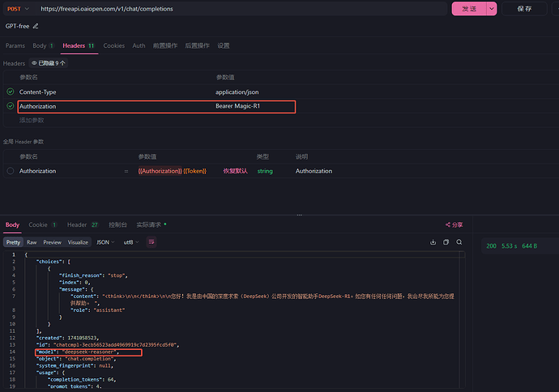Open the Cookies tab
Viewport: 559px width, 392px height.
(114, 45)
